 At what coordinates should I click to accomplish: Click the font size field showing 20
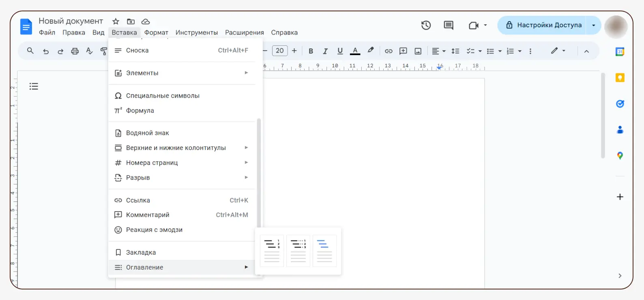coord(280,51)
